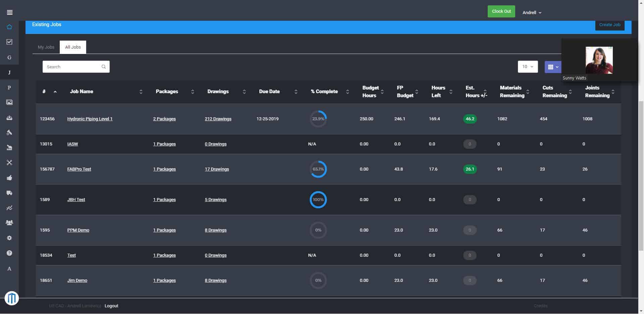
Task: Sort by Hours Left column header
Action: [442, 91]
